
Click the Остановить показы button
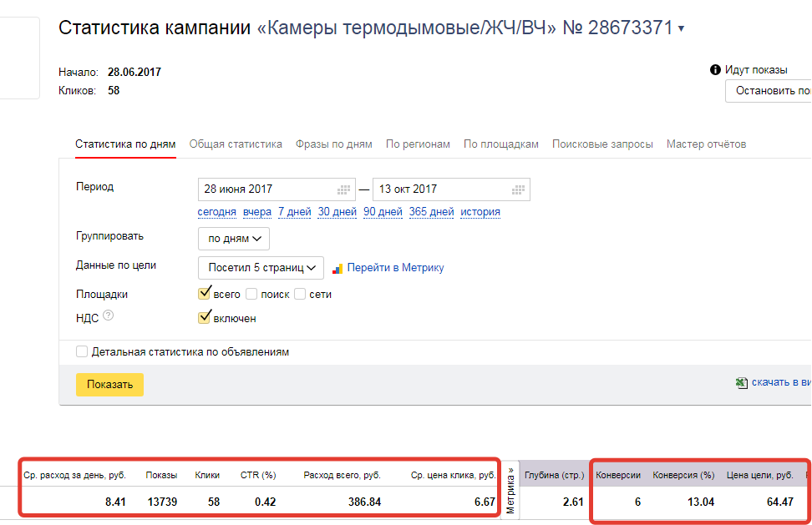tap(769, 91)
